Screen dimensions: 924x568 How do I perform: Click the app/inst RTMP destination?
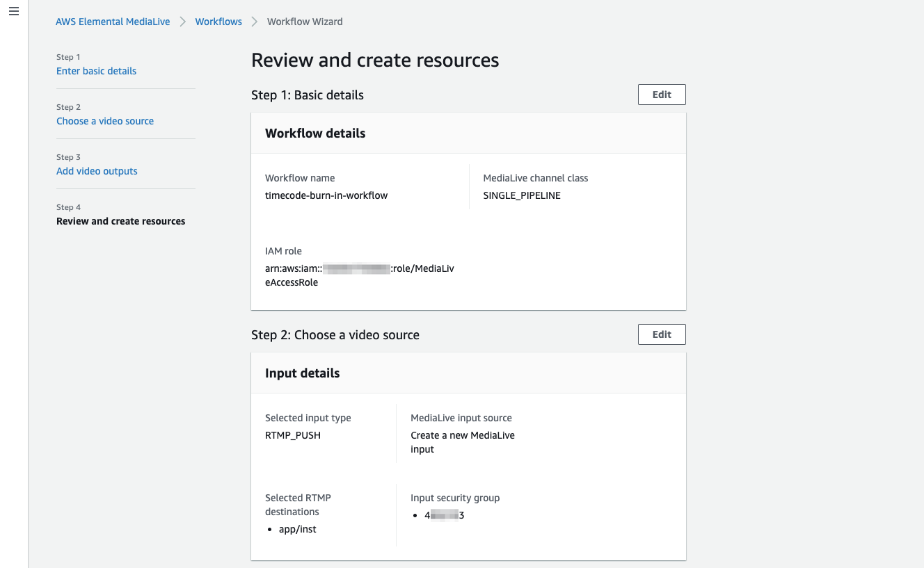tap(298, 529)
